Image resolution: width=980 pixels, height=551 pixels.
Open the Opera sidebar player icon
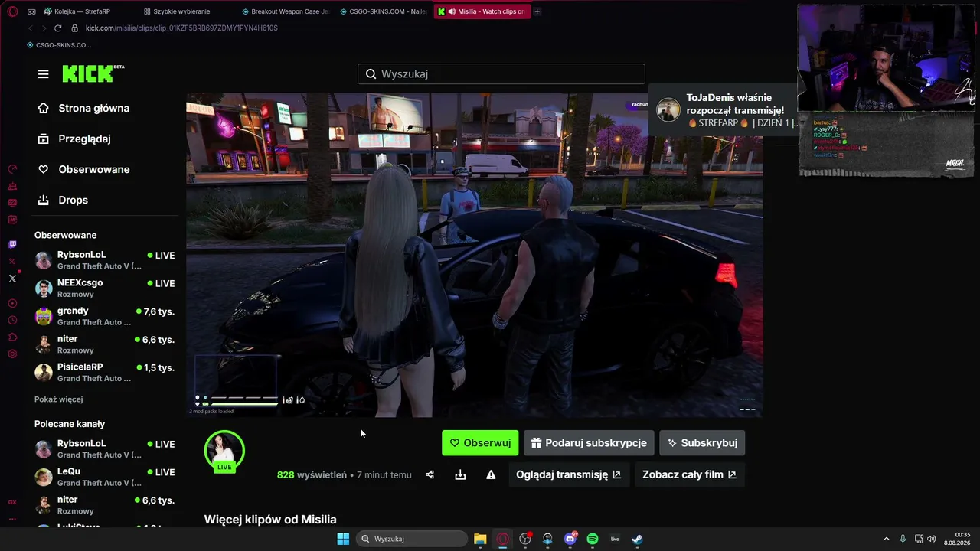point(12,304)
